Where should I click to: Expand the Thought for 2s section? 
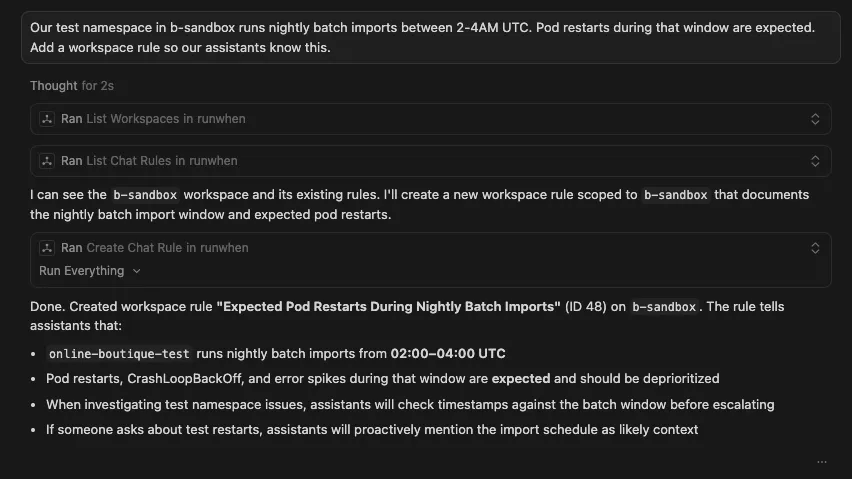(71, 86)
